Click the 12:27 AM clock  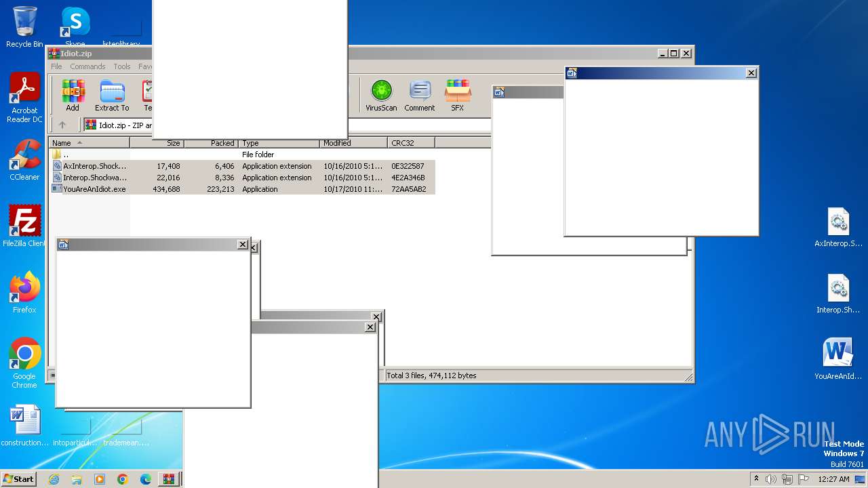833,479
